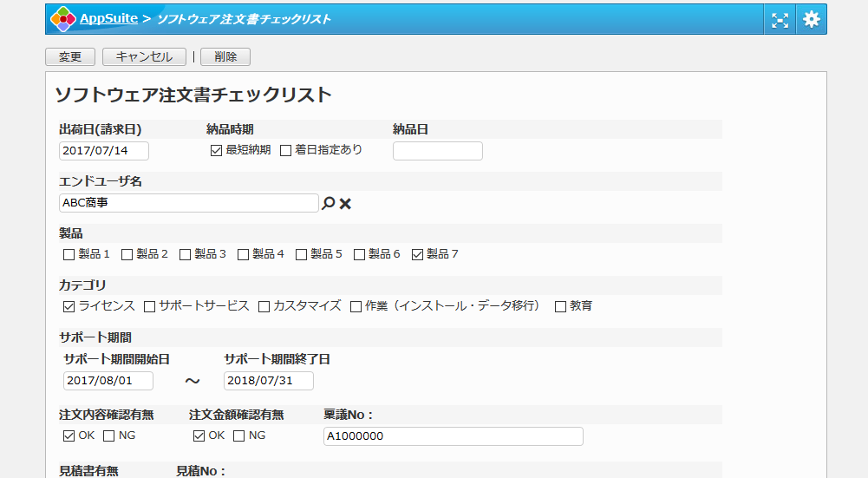Image resolution: width=868 pixels, height=478 pixels.
Task: Enable the 着日指定あり checkbox
Action: coord(285,150)
